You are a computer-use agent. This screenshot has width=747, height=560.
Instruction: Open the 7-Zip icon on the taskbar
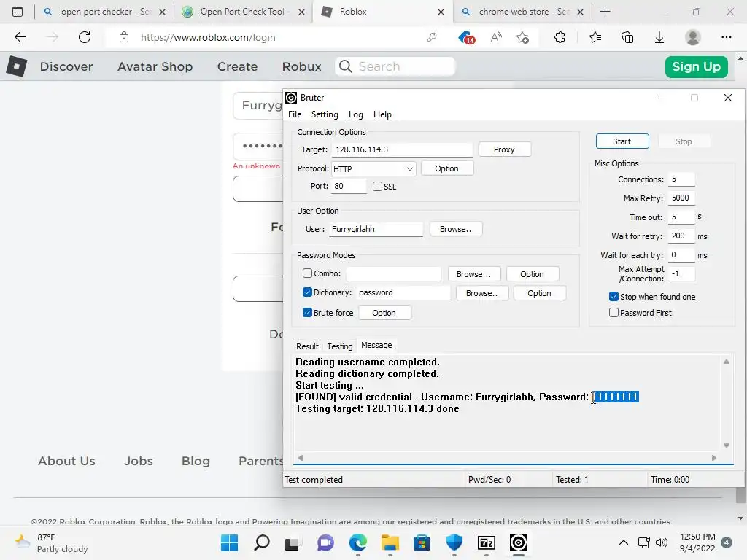click(487, 542)
